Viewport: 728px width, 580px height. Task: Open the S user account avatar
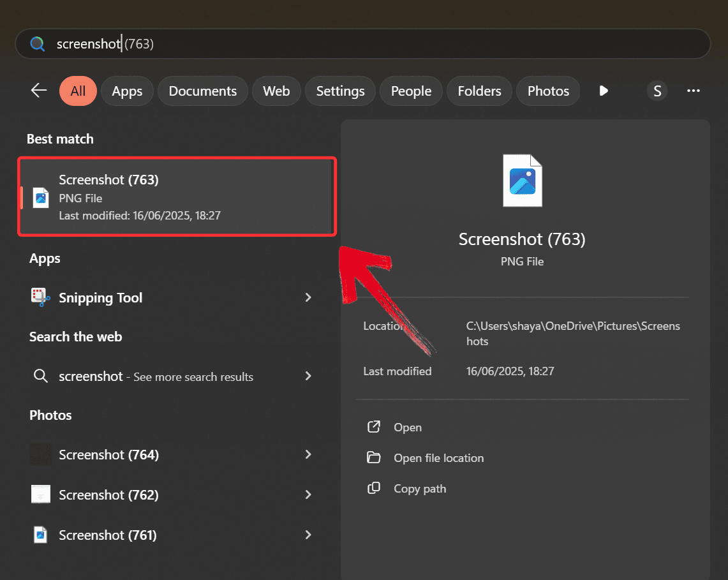click(x=657, y=91)
